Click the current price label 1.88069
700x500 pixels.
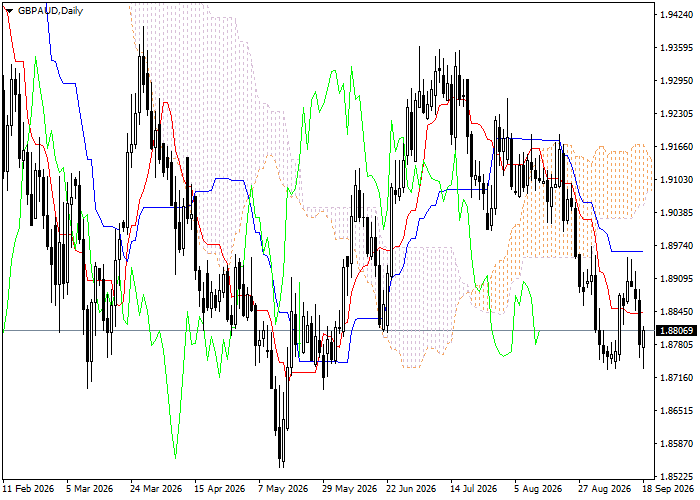(676, 331)
